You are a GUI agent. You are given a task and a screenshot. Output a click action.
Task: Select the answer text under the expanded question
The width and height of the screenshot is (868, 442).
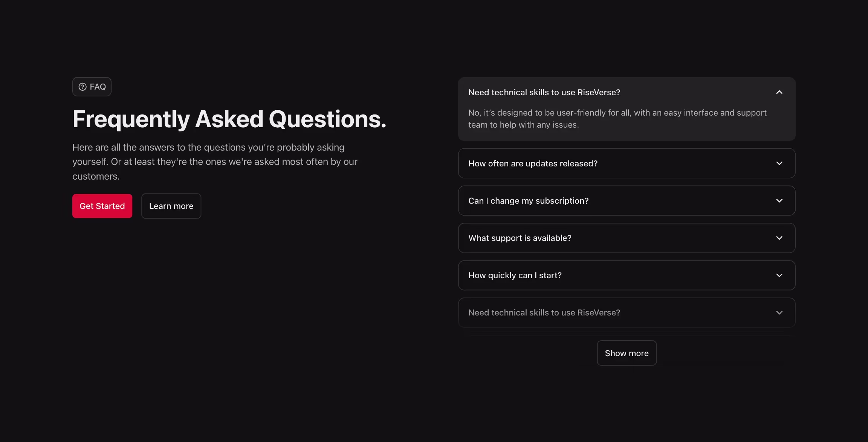(x=617, y=118)
